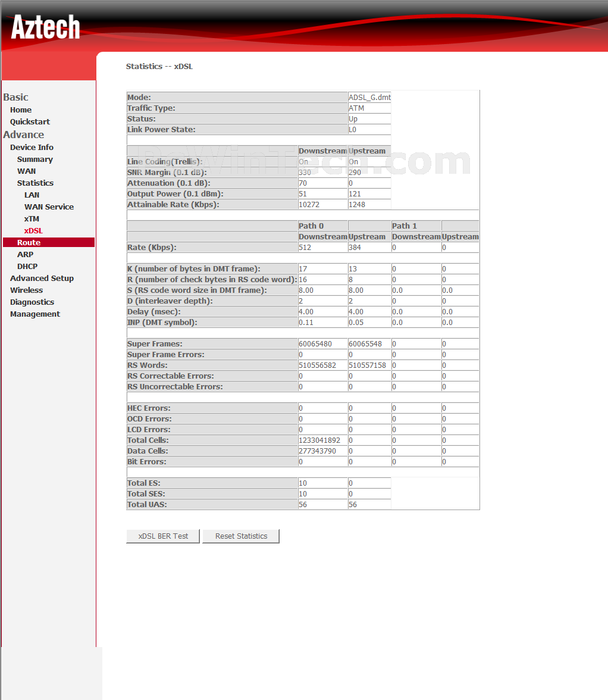This screenshot has height=700, width=608.
Task: Select the Statistics item in the sidebar
Action: click(x=35, y=183)
